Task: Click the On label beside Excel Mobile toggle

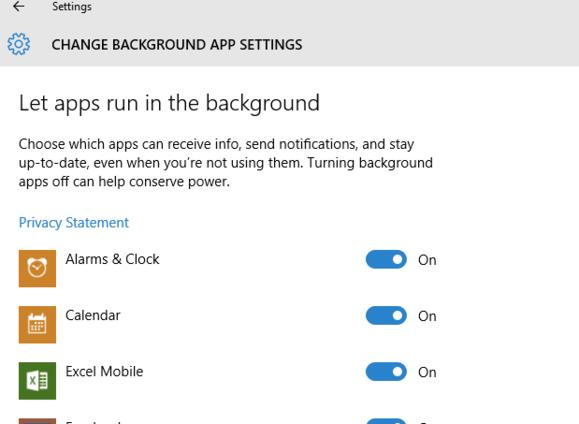Action: (x=427, y=373)
